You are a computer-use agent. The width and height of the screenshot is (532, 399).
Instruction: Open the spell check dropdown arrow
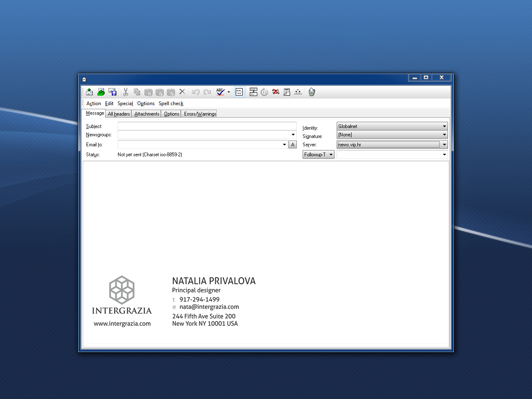pyautogui.click(x=229, y=92)
